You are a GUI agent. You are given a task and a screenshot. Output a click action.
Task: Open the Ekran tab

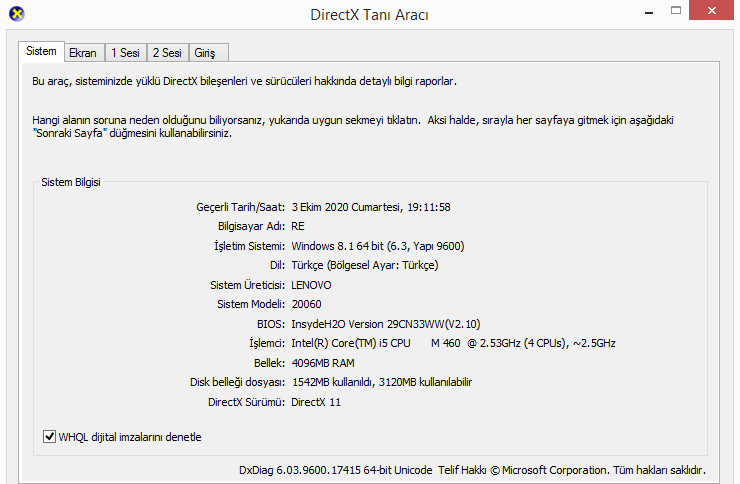(83, 53)
